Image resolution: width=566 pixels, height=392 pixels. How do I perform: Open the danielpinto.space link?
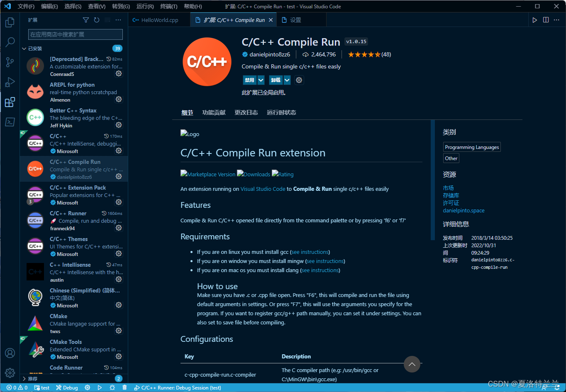[464, 210]
